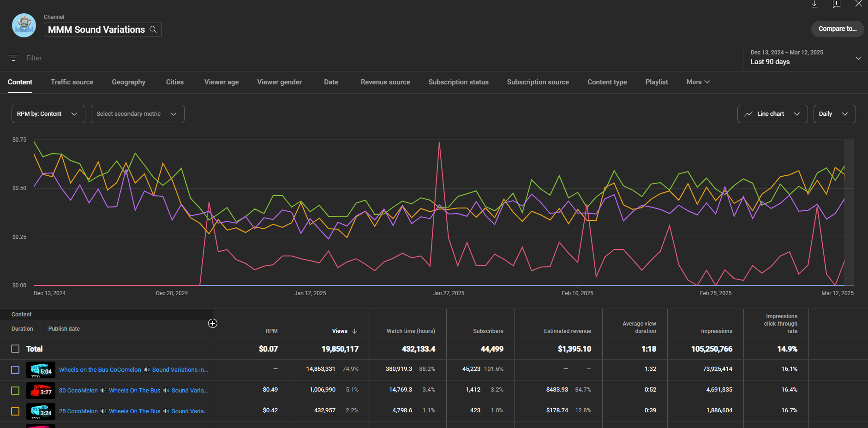Toggle checkbox for Wheels on the Bus CoComelon
This screenshot has height=428, width=868.
[x=15, y=370]
